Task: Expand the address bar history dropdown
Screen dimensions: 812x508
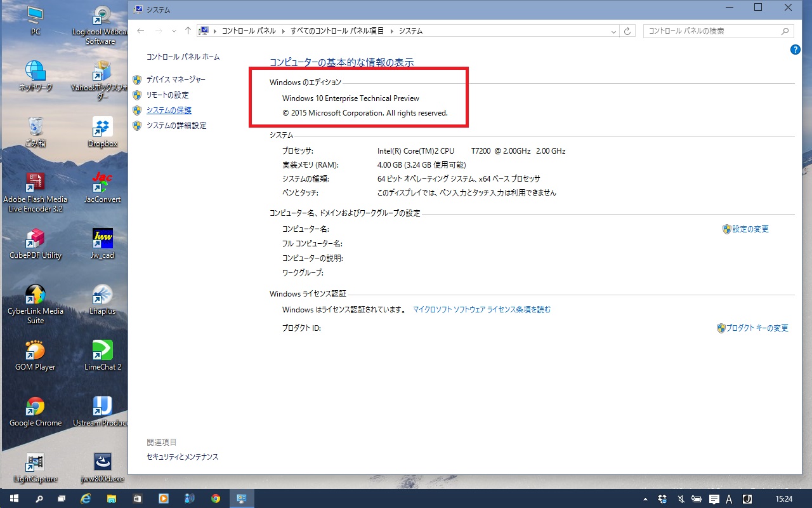Action: 613,31
